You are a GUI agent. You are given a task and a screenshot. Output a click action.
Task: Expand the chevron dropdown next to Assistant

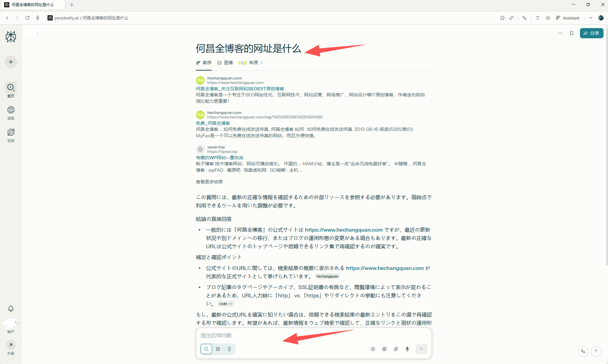coord(591,18)
